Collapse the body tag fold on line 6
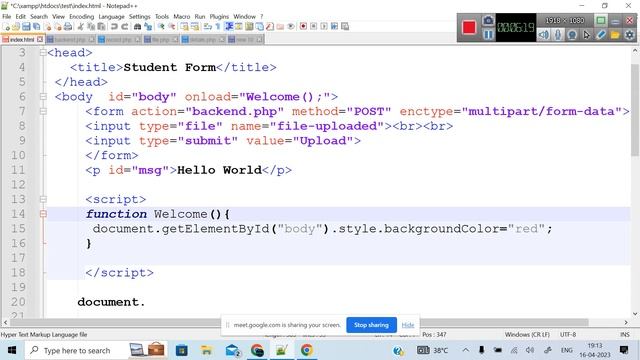The height and width of the screenshot is (360, 640). pyautogui.click(x=43, y=97)
